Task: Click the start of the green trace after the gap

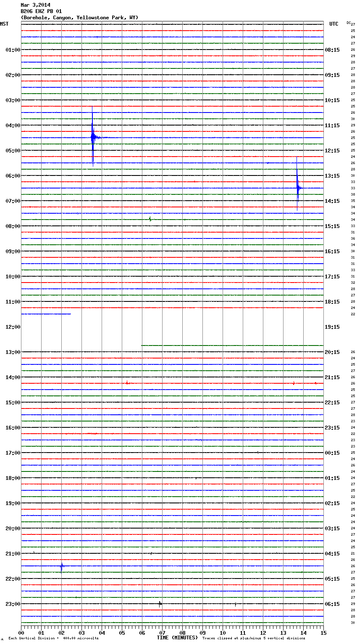Action: pyautogui.click(x=142, y=345)
